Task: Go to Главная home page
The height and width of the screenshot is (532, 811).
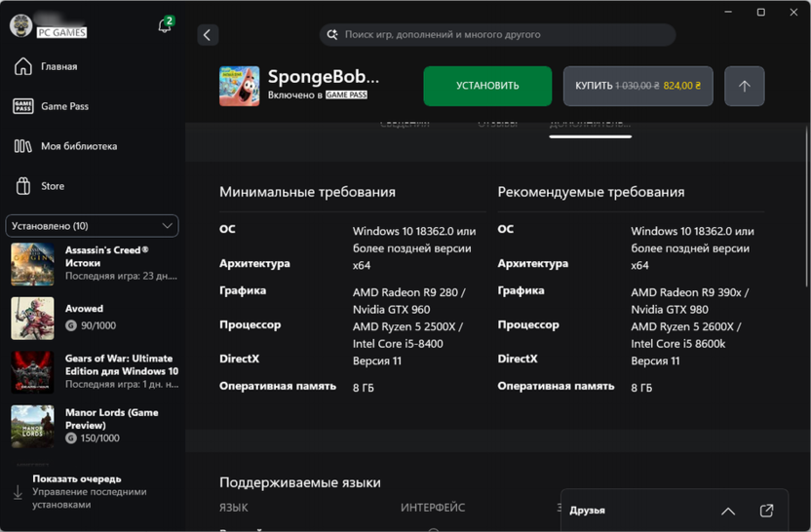Action: click(x=58, y=66)
